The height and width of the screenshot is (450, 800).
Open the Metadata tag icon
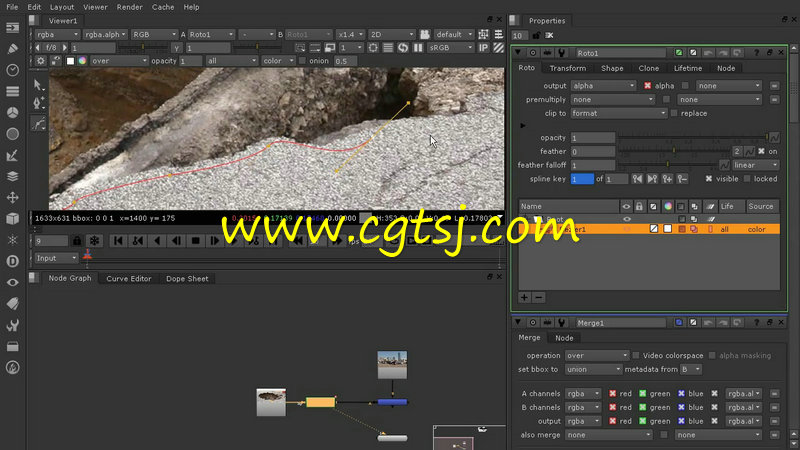tap(12, 304)
